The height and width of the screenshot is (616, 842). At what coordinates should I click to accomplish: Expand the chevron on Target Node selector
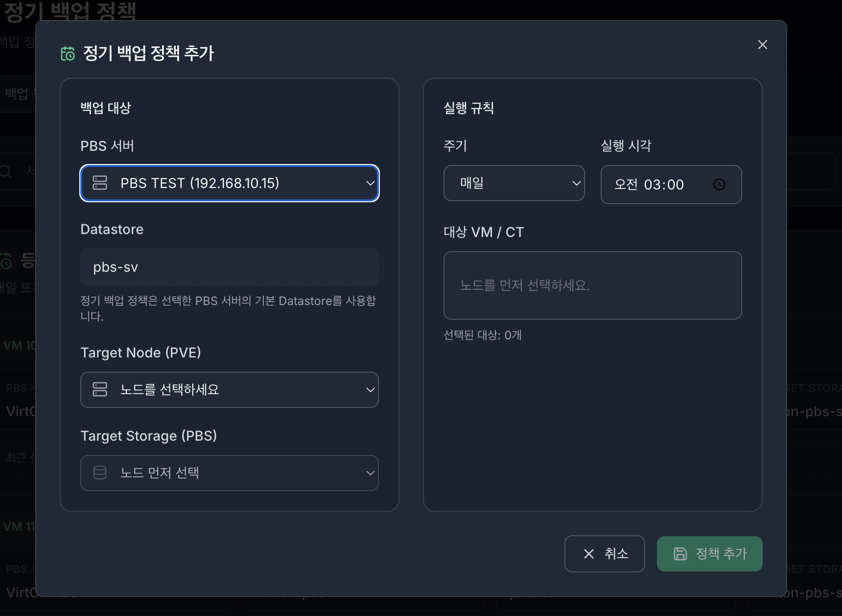tap(370, 390)
